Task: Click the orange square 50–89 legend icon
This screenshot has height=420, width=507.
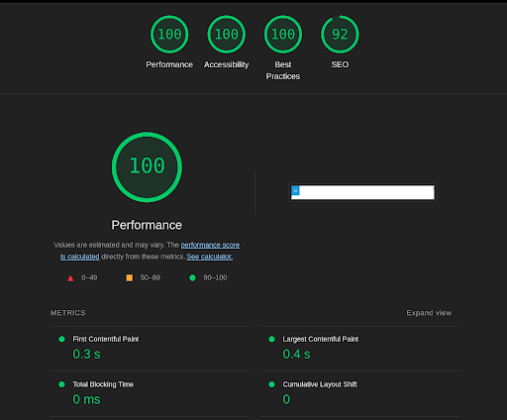Action: [130, 277]
